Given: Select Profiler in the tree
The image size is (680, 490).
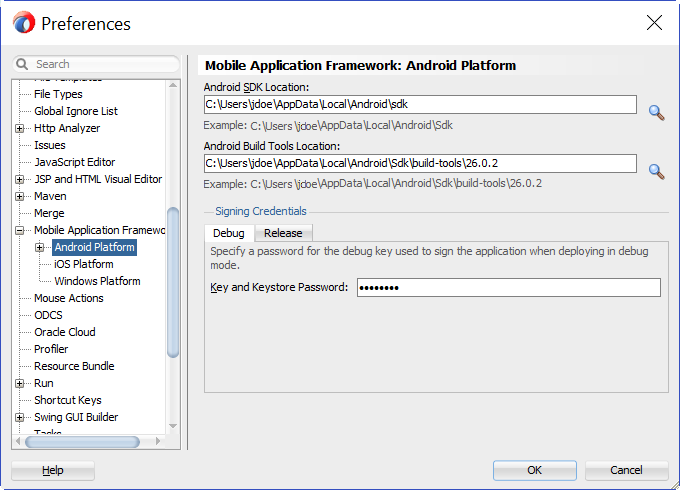Looking at the screenshot, I should tap(51, 349).
